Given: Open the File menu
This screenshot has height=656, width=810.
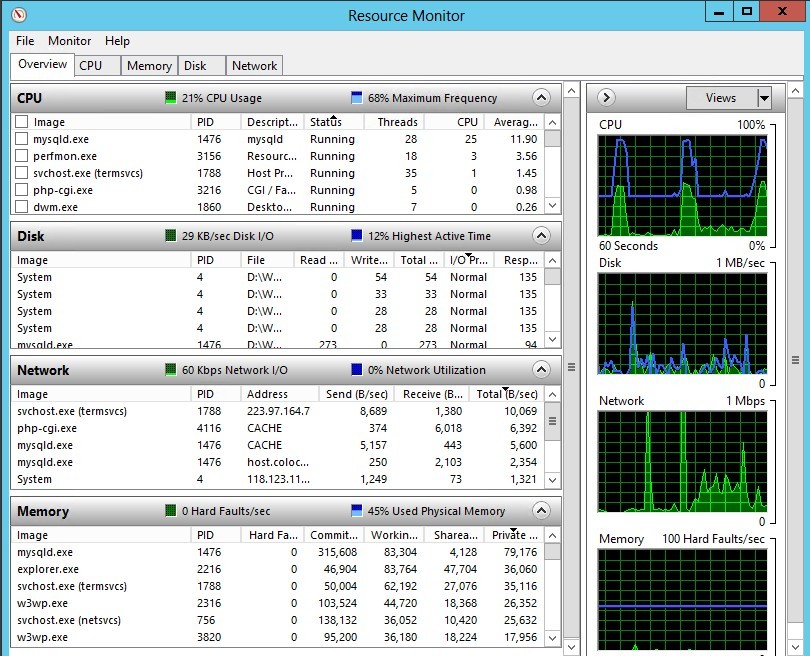Looking at the screenshot, I should [x=25, y=41].
